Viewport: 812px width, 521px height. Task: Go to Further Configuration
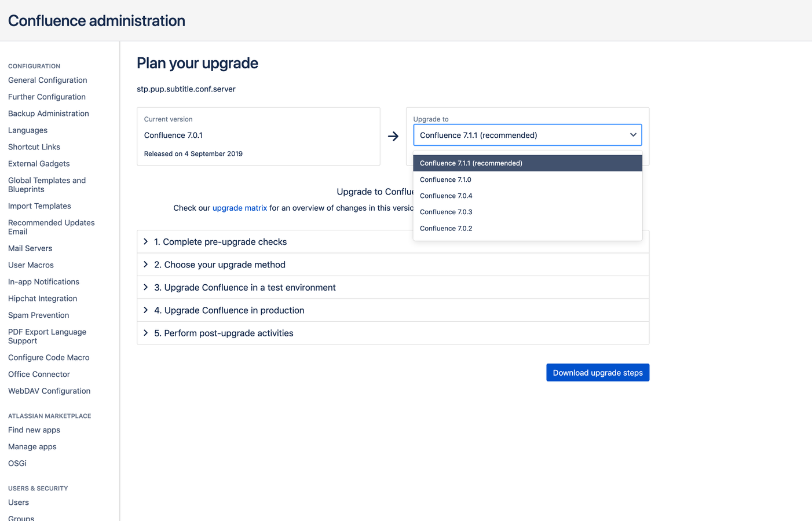(x=47, y=97)
